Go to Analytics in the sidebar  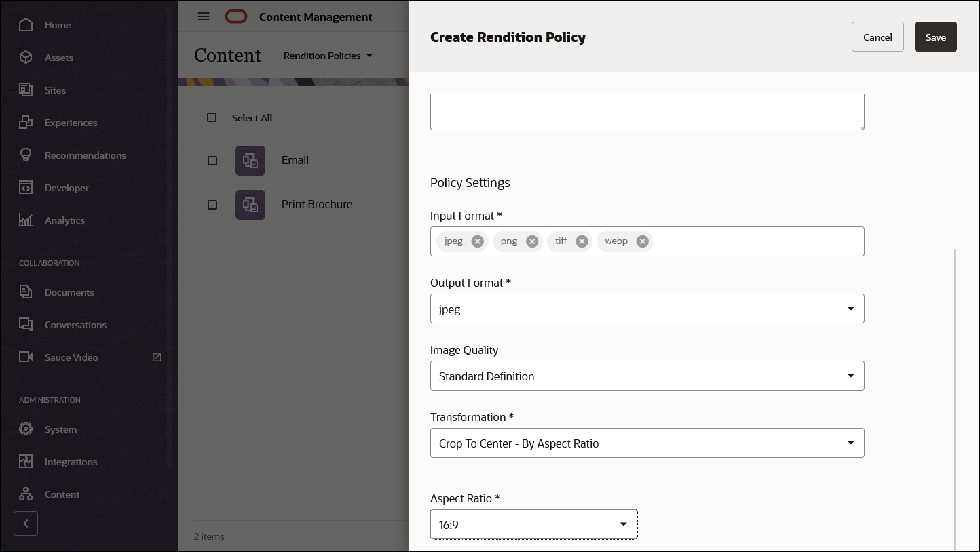(x=64, y=220)
